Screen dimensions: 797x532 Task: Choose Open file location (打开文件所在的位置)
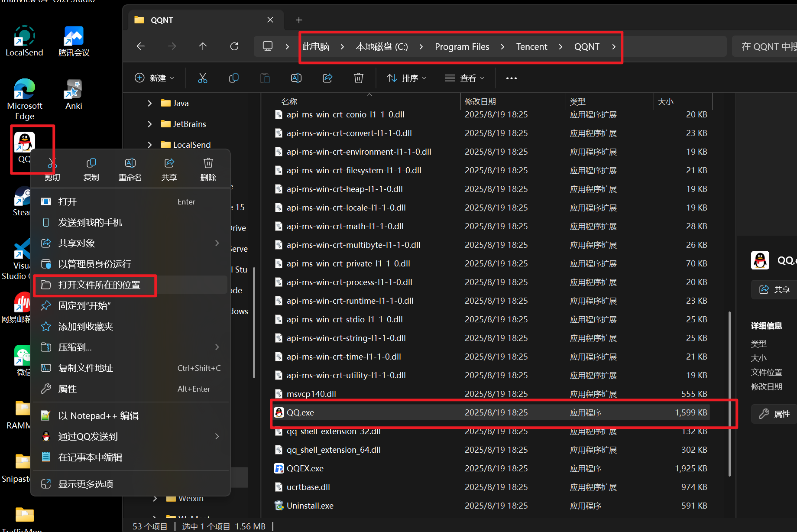(x=130, y=285)
